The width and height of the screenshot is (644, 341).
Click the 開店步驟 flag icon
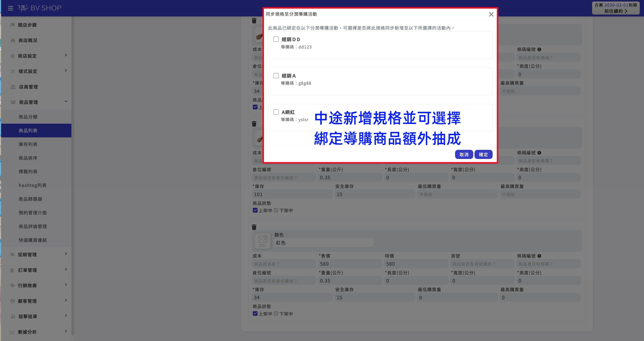[x=12, y=25]
